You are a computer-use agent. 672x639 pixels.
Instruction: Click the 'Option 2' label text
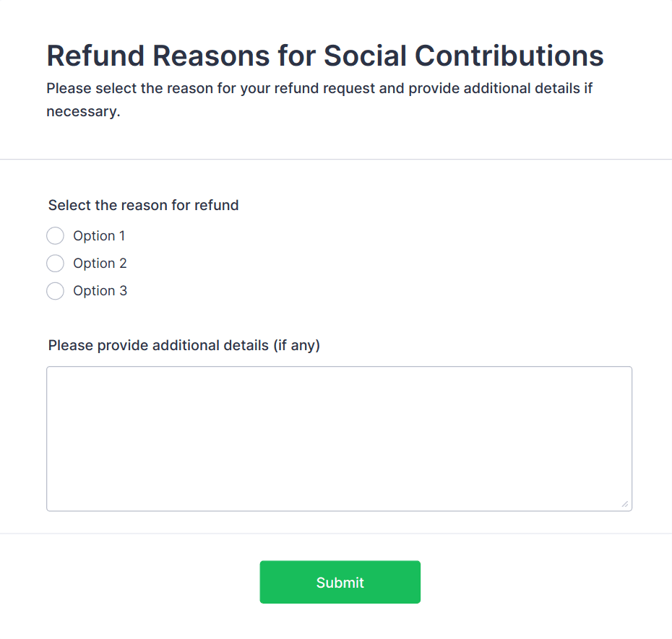100,264
